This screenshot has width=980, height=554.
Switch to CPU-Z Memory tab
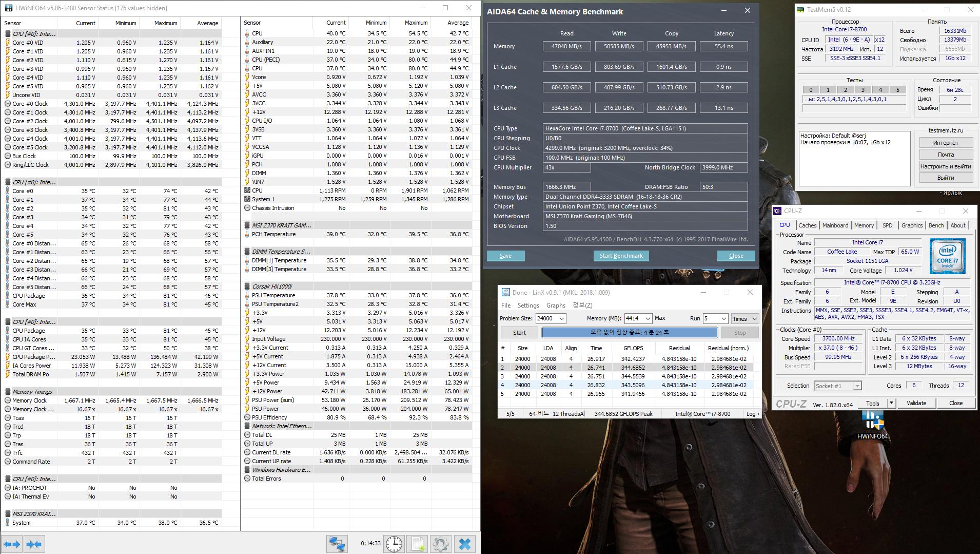(864, 225)
